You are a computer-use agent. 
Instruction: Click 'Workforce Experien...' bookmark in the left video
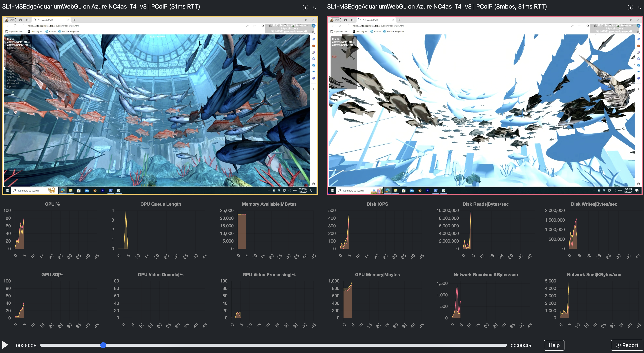tap(69, 32)
